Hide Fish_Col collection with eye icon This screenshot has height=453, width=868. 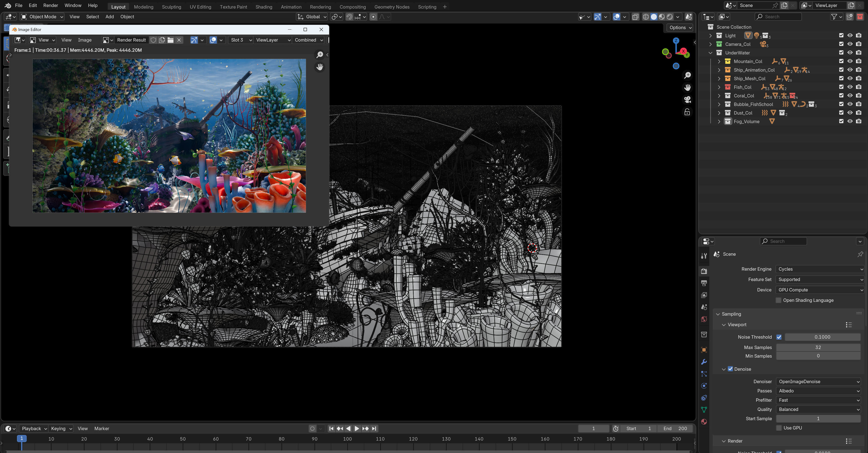[850, 87]
